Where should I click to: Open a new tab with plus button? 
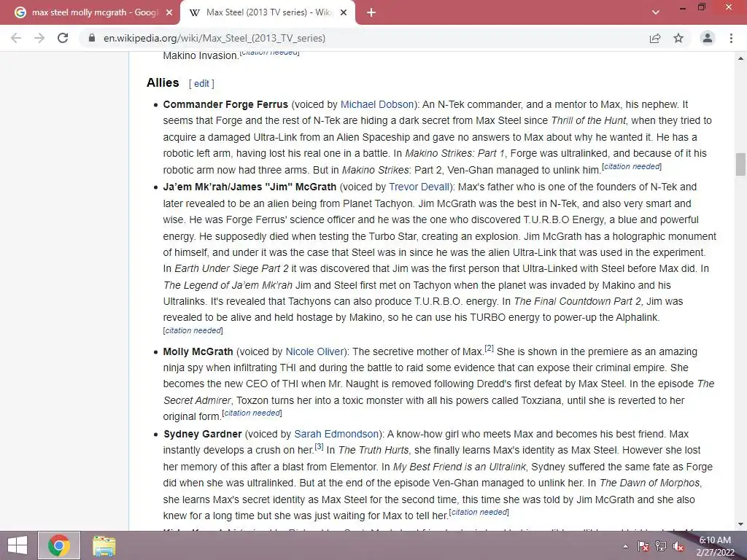tap(371, 12)
